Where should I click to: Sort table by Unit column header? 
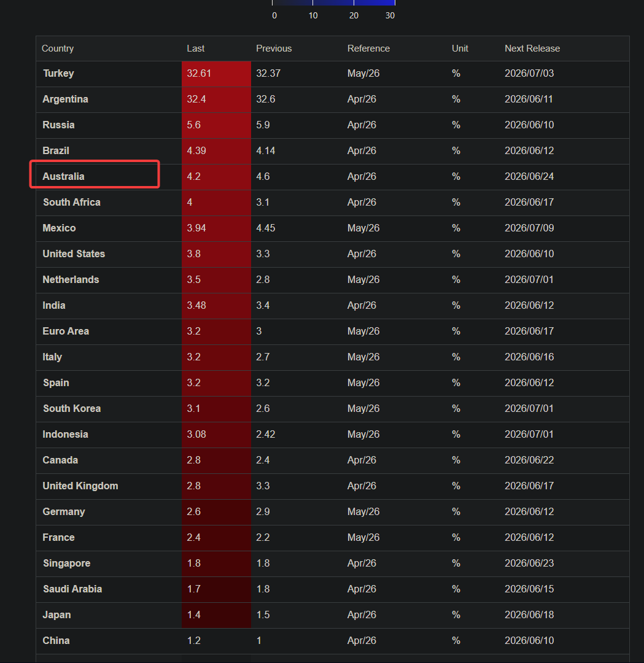460,48
